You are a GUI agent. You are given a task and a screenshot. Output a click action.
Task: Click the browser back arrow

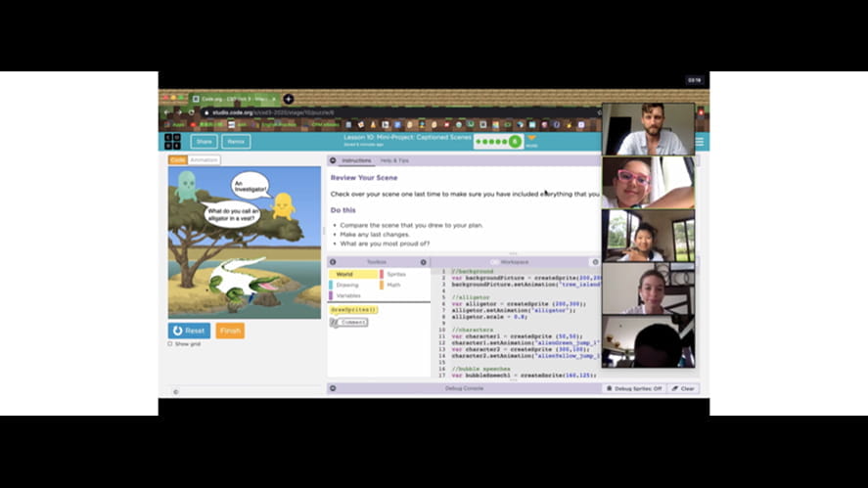(168, 112)
